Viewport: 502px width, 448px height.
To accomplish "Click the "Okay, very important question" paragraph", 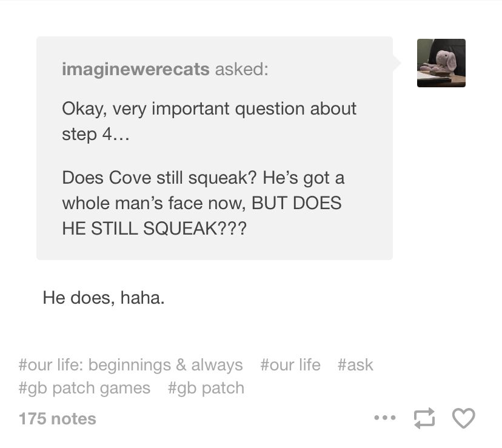I will click(x=209, y=121).
